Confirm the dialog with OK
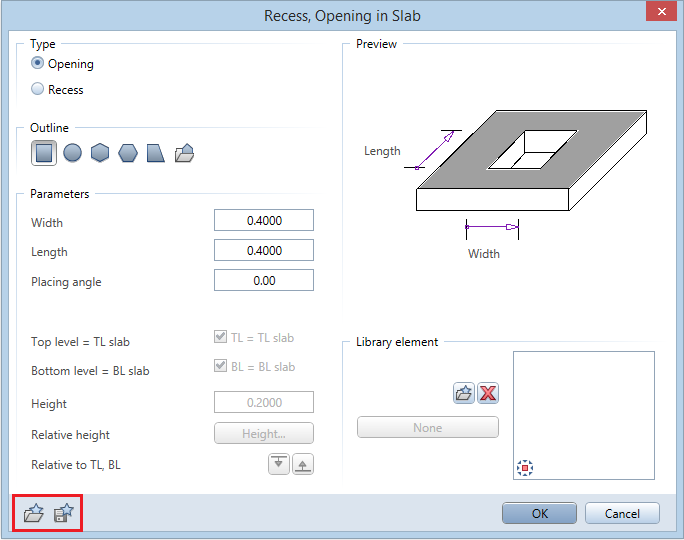This screenshot has width=684, height=540. point(540,513)
